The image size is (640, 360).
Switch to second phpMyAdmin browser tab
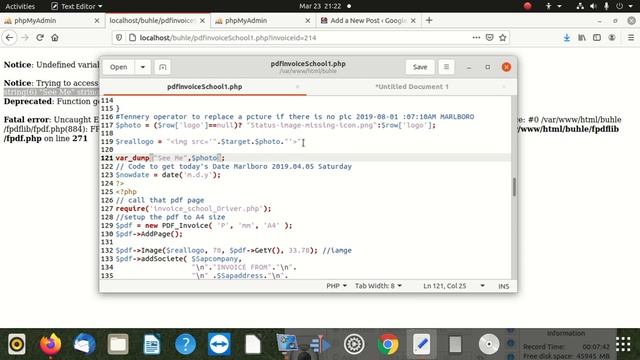[263, 20]
